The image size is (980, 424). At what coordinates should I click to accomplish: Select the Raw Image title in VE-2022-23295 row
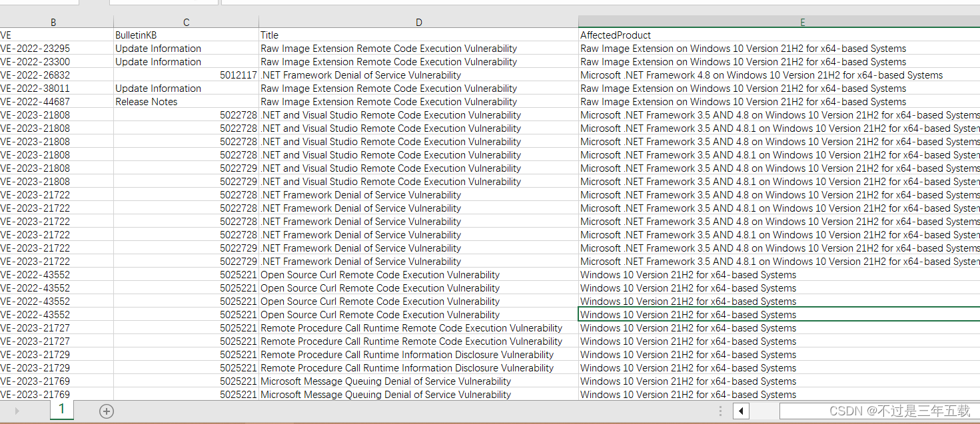[419, 49]
